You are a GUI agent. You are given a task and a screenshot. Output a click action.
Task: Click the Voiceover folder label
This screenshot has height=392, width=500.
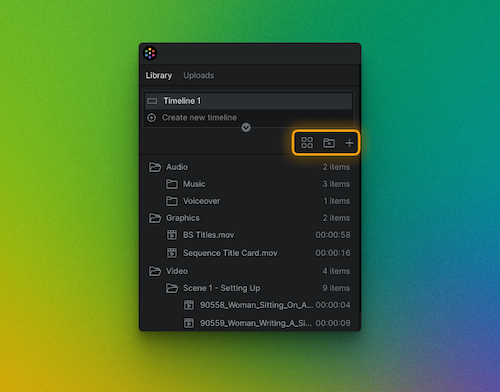(201, 201)
